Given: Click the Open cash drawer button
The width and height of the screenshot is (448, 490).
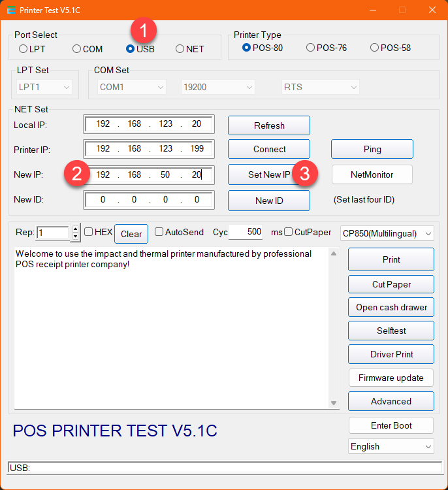Looking at the screenshot, I should pos(391,307).
